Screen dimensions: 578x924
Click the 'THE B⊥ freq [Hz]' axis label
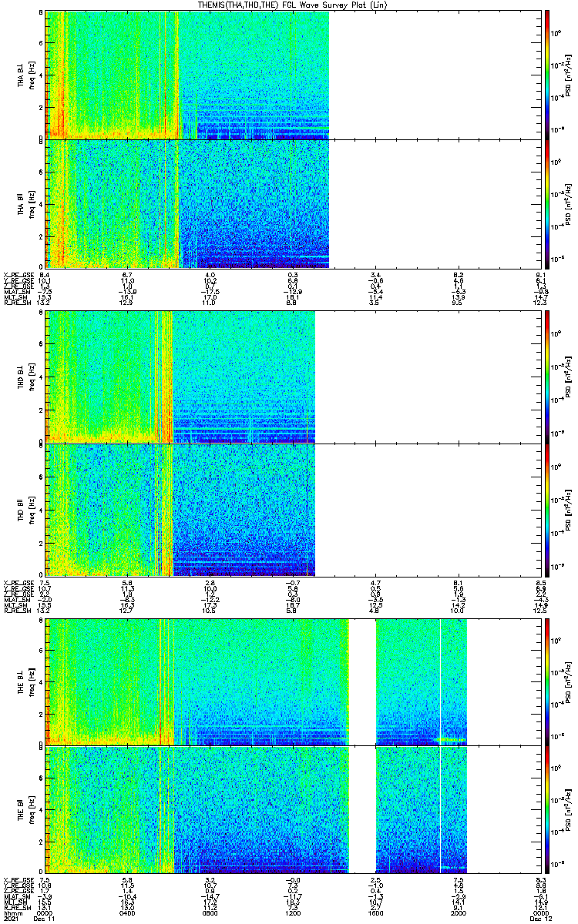click(26, 681)
